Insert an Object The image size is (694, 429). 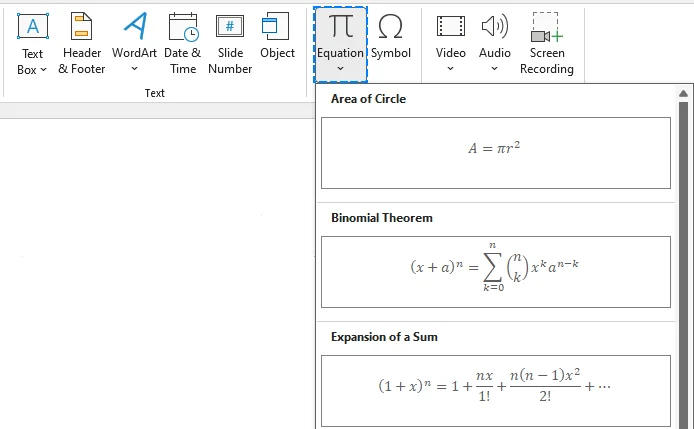(x=277, y=35)
